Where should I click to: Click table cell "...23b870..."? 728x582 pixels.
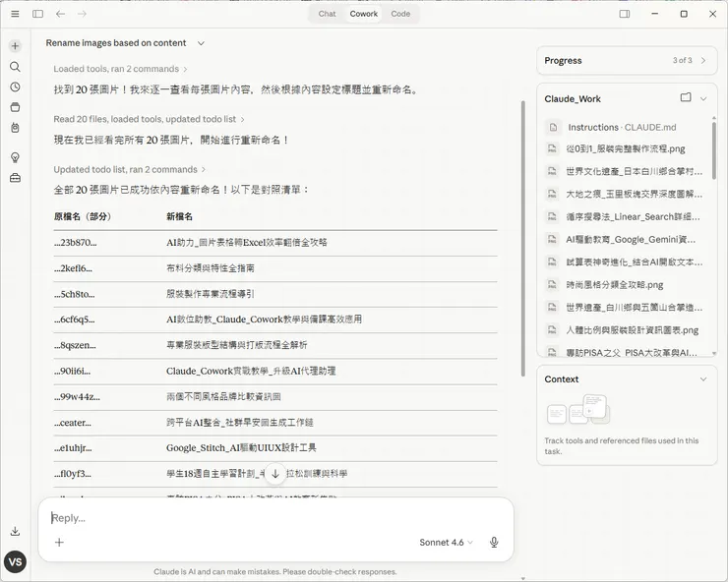(75, 242)
